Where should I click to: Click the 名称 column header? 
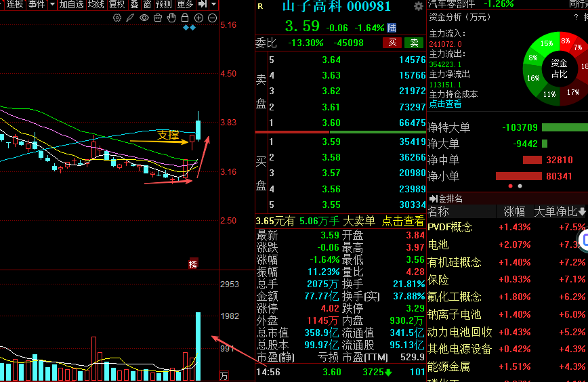tap(438, 212)
